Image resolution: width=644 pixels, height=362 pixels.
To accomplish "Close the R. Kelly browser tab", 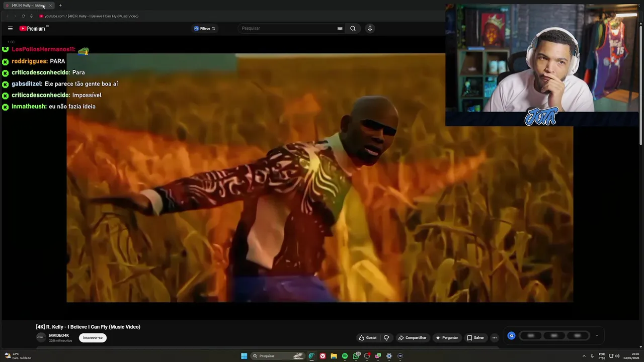I will coord(50,6).
